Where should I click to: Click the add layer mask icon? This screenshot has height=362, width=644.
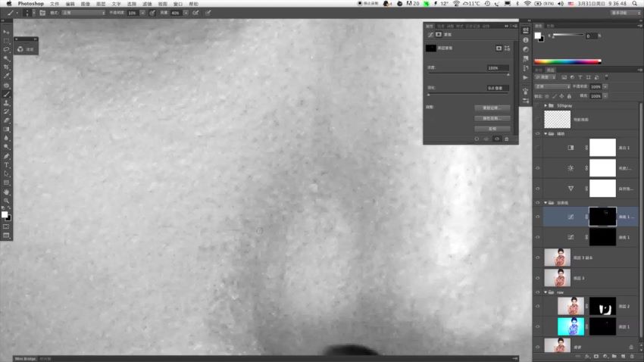coord(596,356)
